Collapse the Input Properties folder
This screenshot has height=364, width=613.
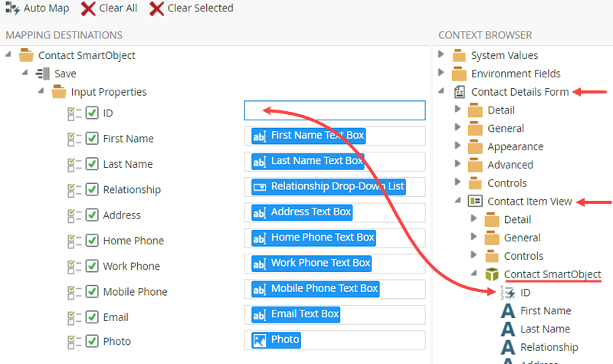coord(41,92)
